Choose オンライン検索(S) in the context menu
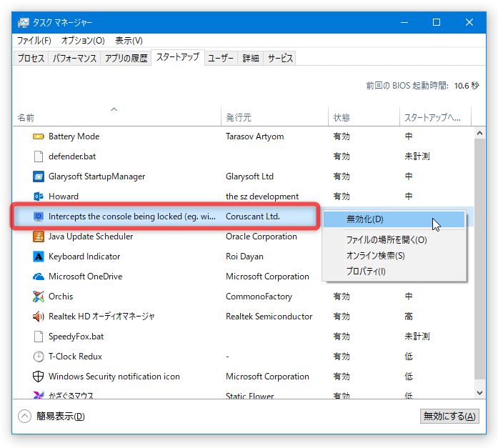The width and height of the screenshot is (498, 448). (x=394, y=256)
